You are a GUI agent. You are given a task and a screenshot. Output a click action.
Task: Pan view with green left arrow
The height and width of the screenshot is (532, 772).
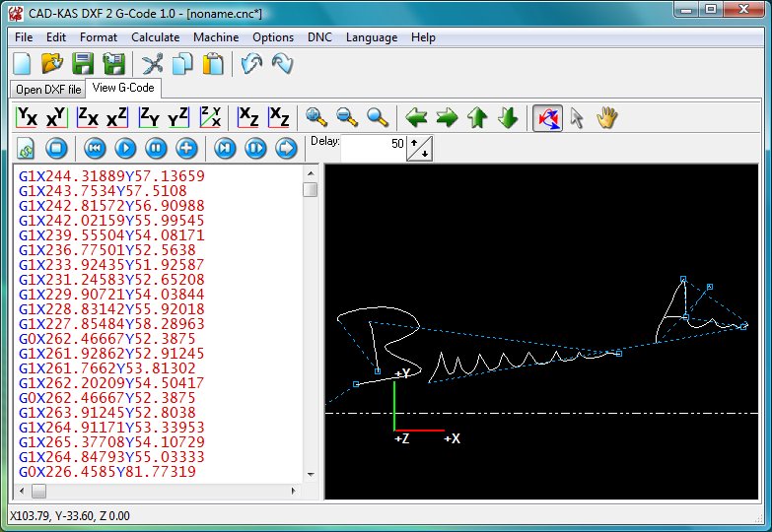pyautogui.click(x=417, y=117)
